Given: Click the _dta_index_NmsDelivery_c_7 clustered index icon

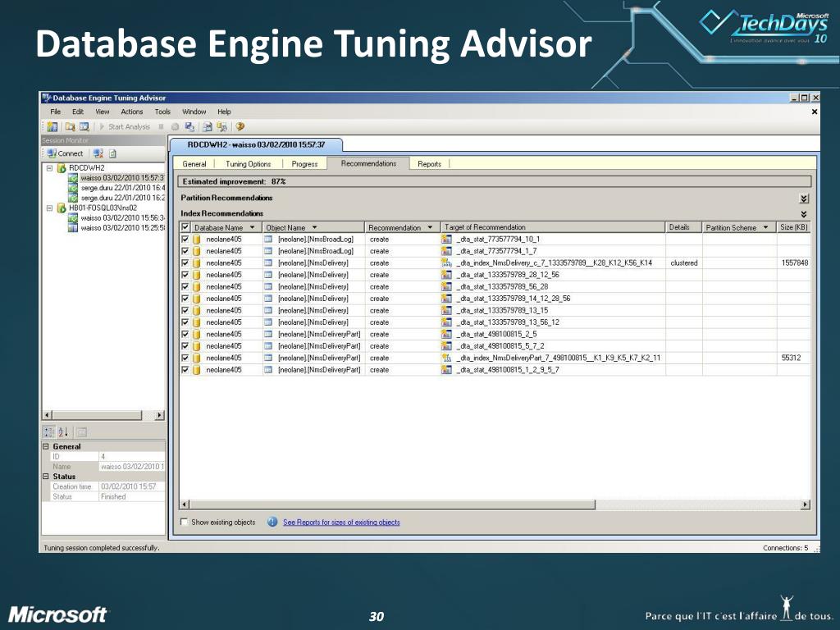Looking at the screenshot, I should click(446, 263).
